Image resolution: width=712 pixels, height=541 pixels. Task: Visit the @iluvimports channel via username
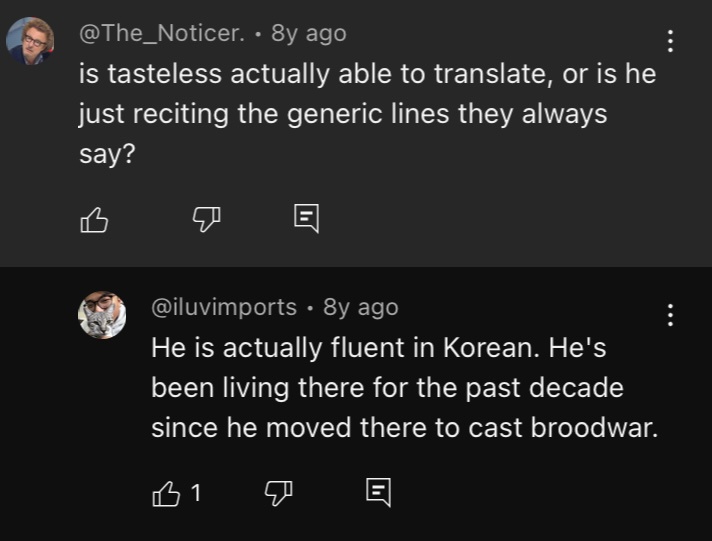click(x=224, y=308)
